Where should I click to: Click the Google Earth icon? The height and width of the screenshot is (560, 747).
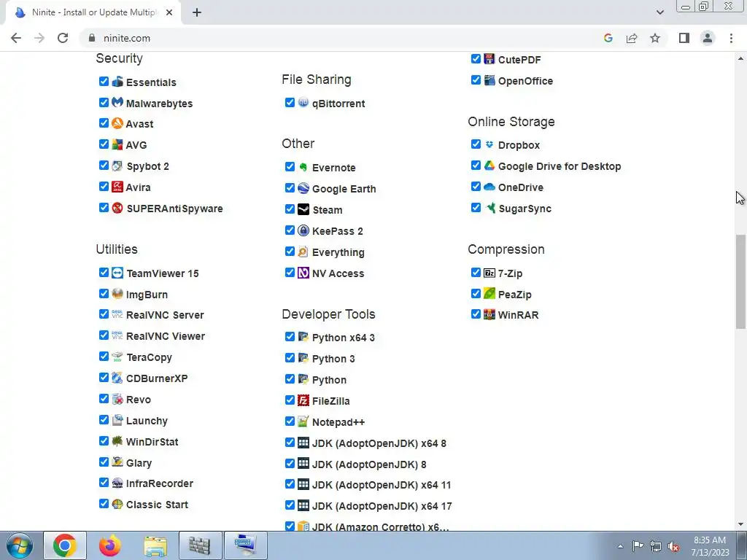pyautogui.click(x=303, y=188)
